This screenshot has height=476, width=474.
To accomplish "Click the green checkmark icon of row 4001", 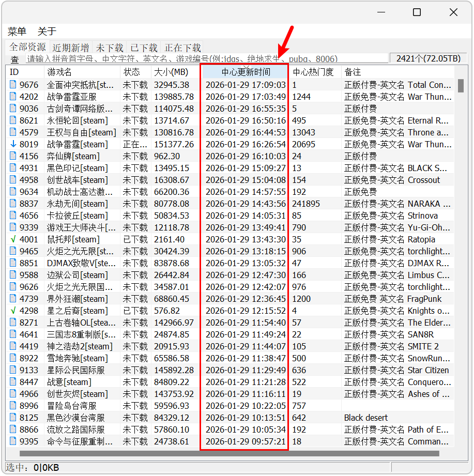I will tap(13, 239).
